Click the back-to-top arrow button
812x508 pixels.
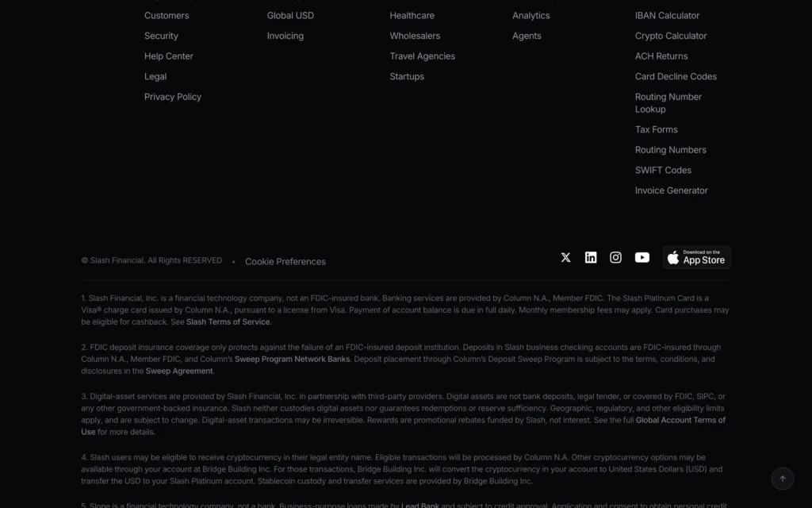[x=783, y=479]
